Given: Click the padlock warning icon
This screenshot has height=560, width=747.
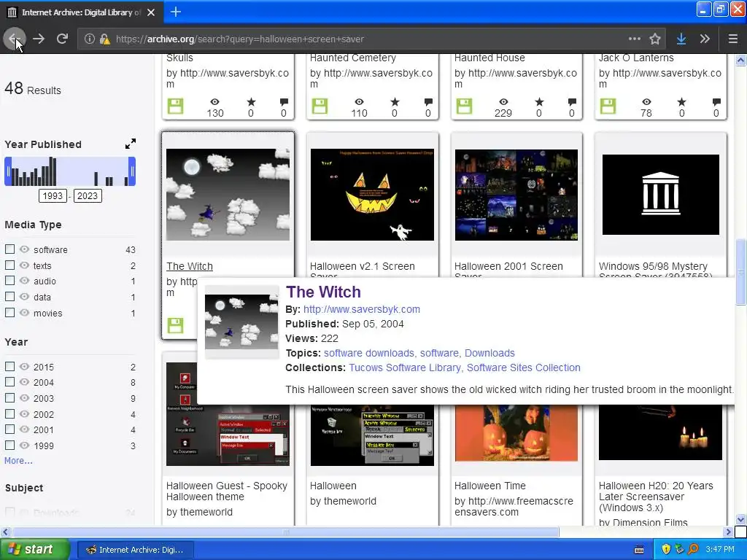Looking at the screenshot, I should pos(105,39).
